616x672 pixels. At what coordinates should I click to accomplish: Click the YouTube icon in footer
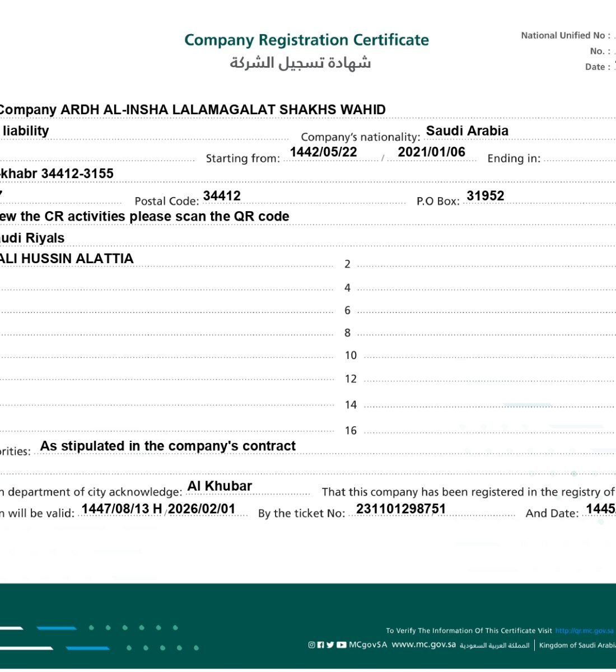point(342,645)
